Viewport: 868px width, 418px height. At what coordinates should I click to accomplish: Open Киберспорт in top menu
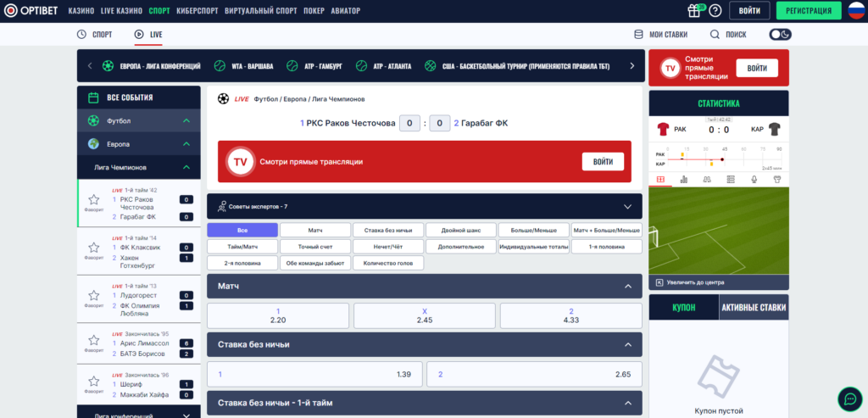pyautogui.click(x=197, y=10)
